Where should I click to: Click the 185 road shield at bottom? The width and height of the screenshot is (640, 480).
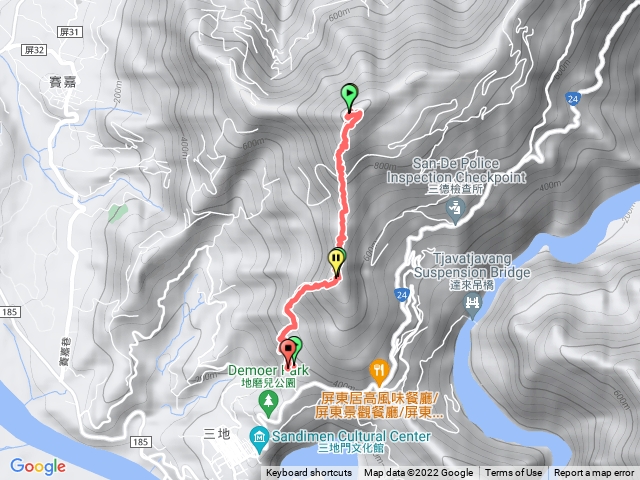pos(140,442)
